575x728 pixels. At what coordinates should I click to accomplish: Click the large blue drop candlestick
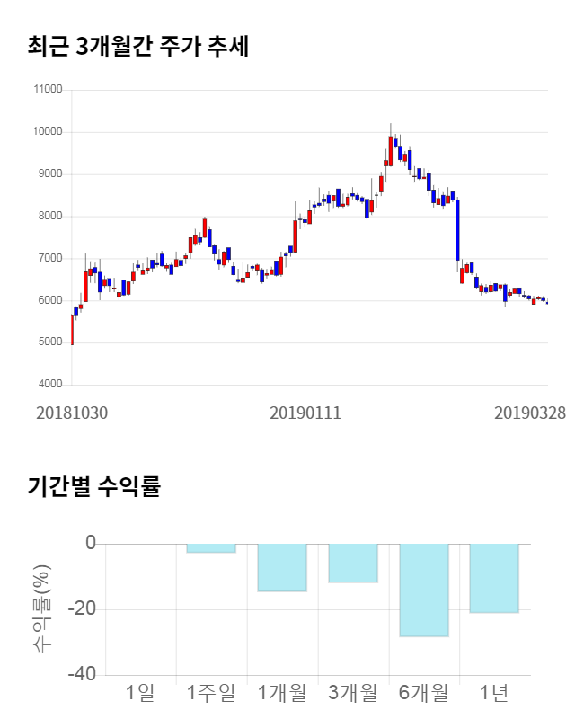457,229
